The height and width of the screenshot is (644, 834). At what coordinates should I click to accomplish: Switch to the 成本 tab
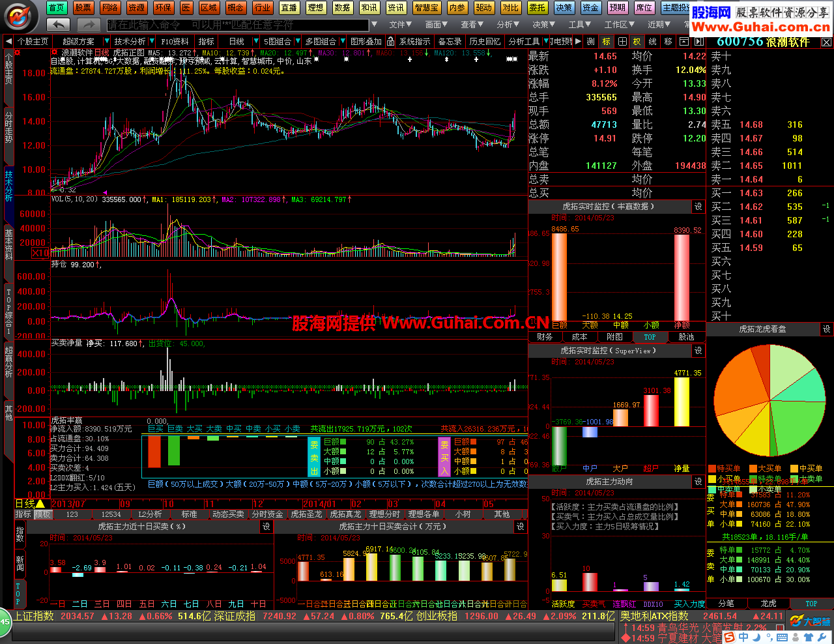tap(579, 337)
